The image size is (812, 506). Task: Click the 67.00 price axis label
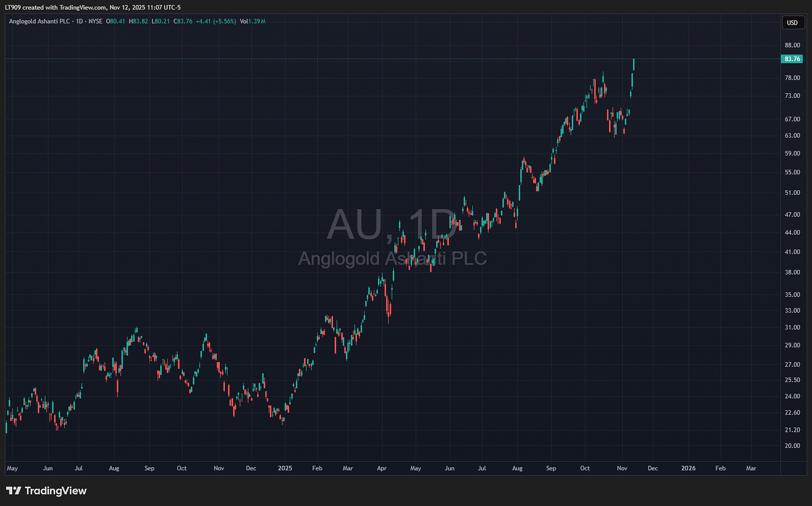point(792,119)
